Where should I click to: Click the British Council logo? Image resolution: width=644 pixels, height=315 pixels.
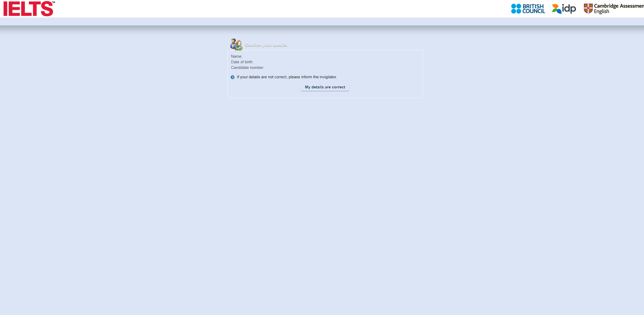tap(528, 9)
